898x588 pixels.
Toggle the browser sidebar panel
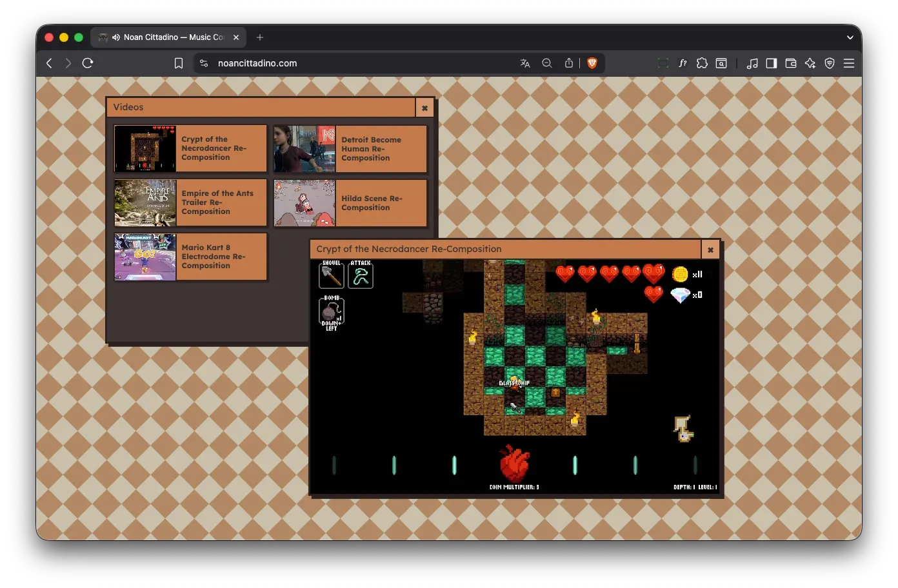(772, 63)
